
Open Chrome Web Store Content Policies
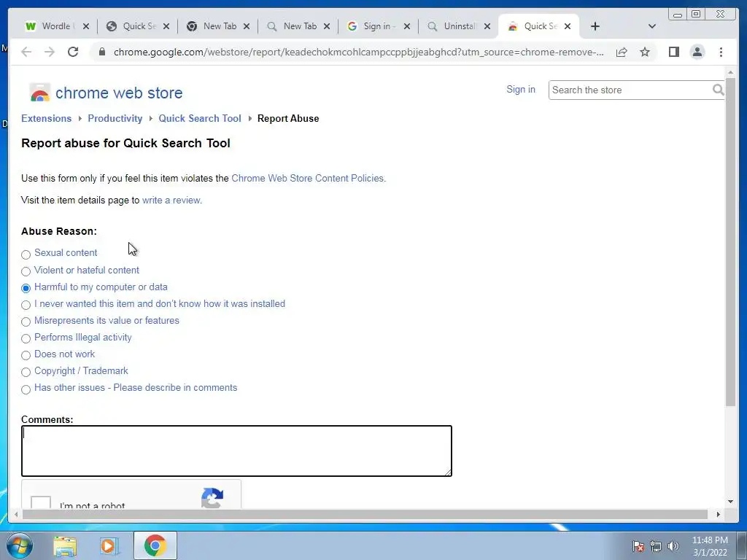[307, 178]
